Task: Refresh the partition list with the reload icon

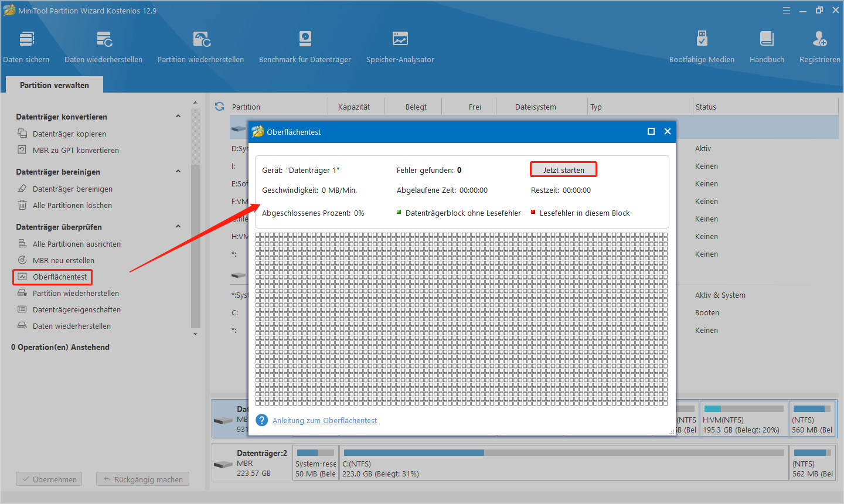Action: [220, 107]
